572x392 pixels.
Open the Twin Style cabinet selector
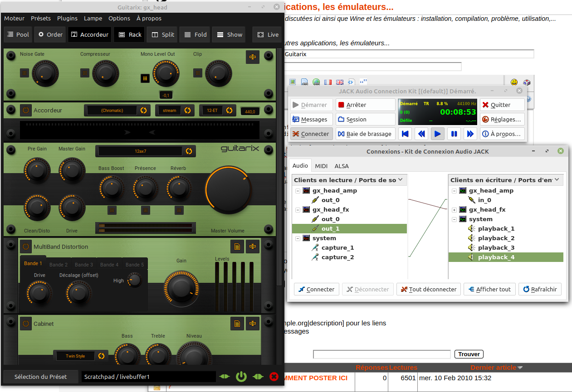[75, 356]
